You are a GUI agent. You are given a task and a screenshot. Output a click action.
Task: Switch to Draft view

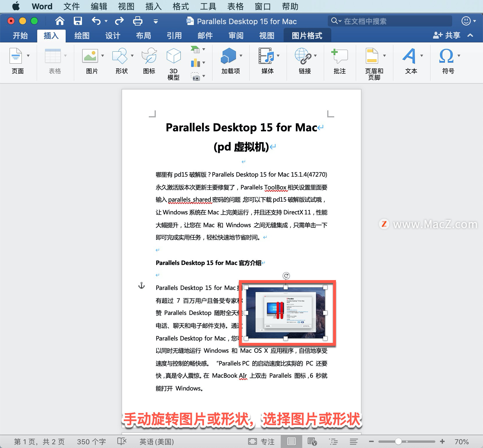(x=354, y=442)
